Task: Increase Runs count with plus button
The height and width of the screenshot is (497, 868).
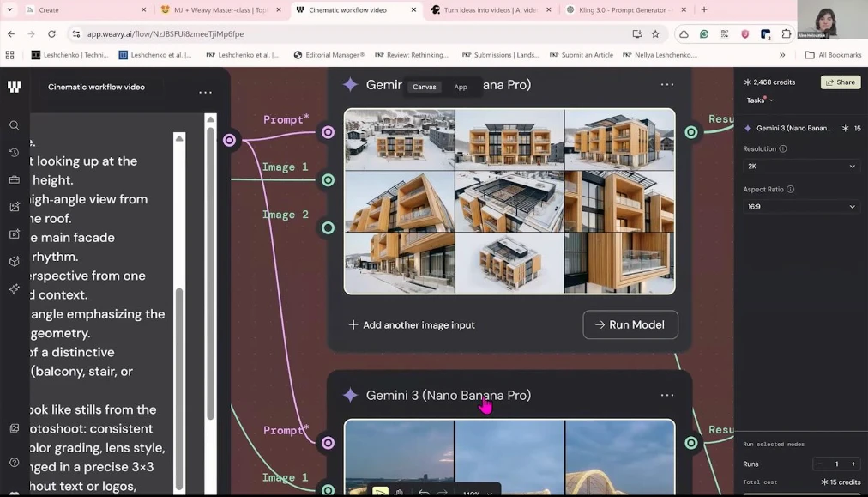Action: (853, 464)
